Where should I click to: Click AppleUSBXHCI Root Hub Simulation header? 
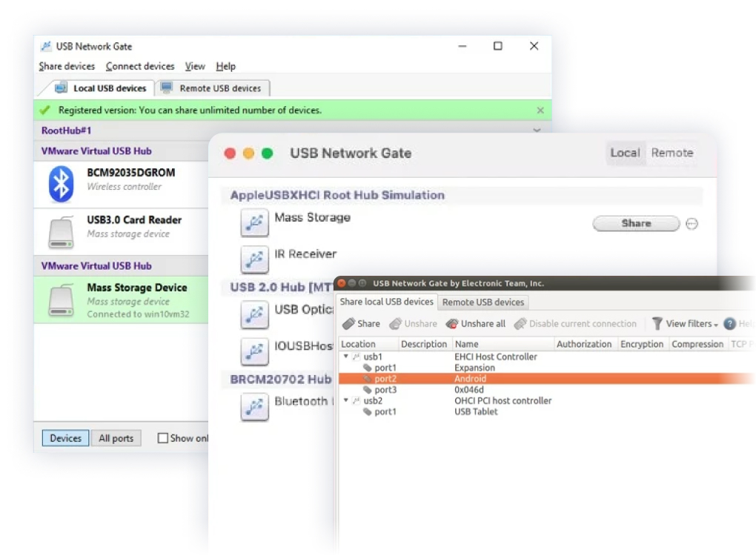337,195
